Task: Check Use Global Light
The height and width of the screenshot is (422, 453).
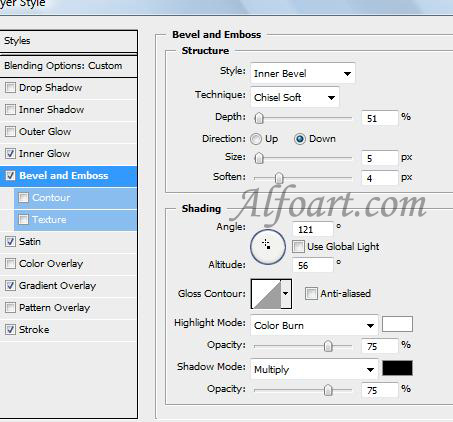Action: tap(298, 247)
